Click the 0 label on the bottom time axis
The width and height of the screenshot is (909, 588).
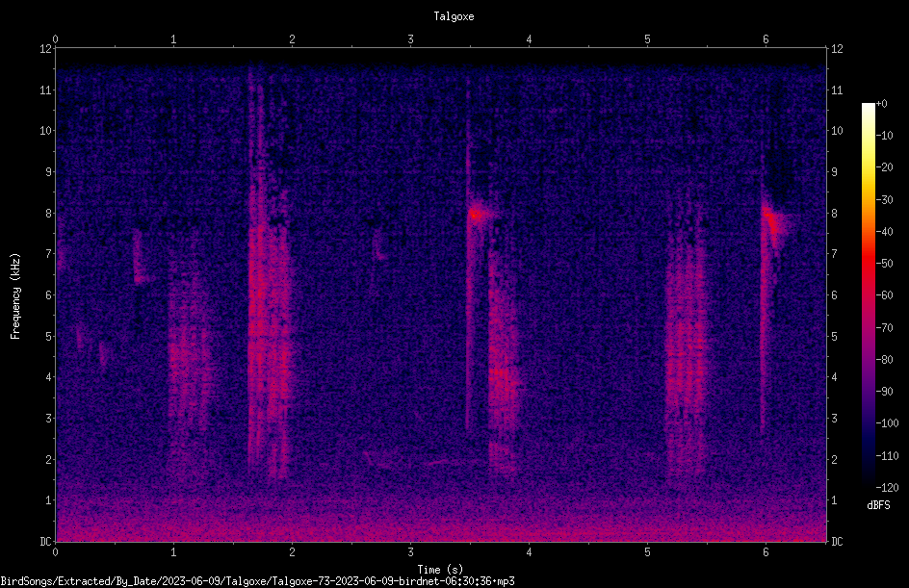click(x=55, y=552)
